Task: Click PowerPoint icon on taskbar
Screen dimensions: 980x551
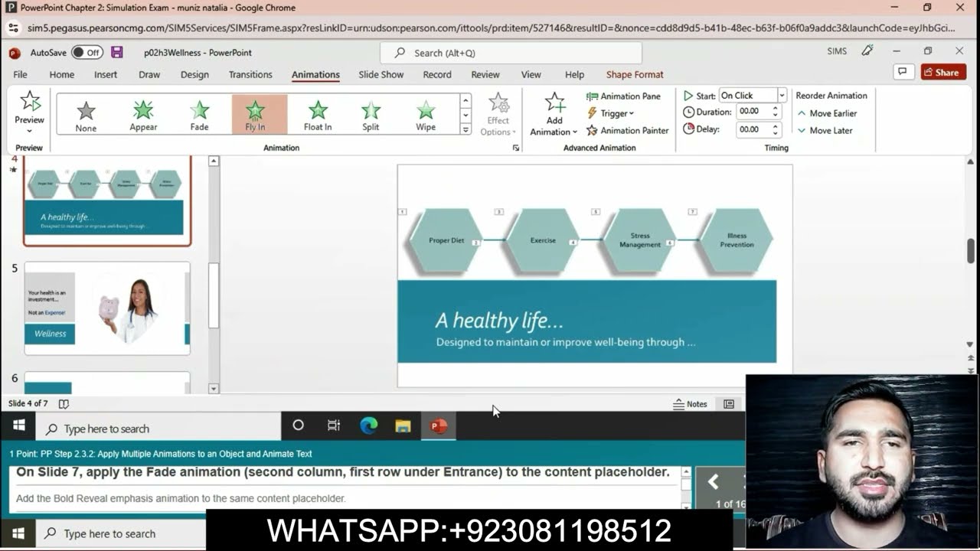Action: (x=439, y=426)
